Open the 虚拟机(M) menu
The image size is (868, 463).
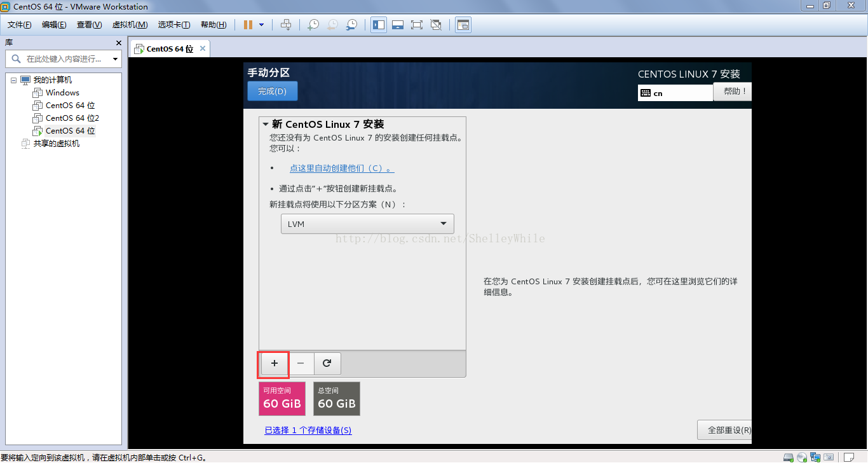(130, 25)
